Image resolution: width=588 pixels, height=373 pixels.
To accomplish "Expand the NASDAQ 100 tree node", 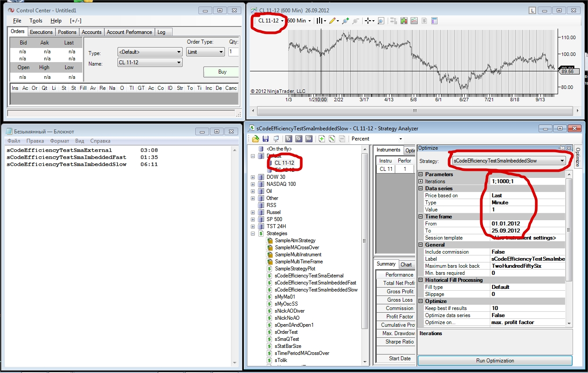I will click(x=253, y=184).
